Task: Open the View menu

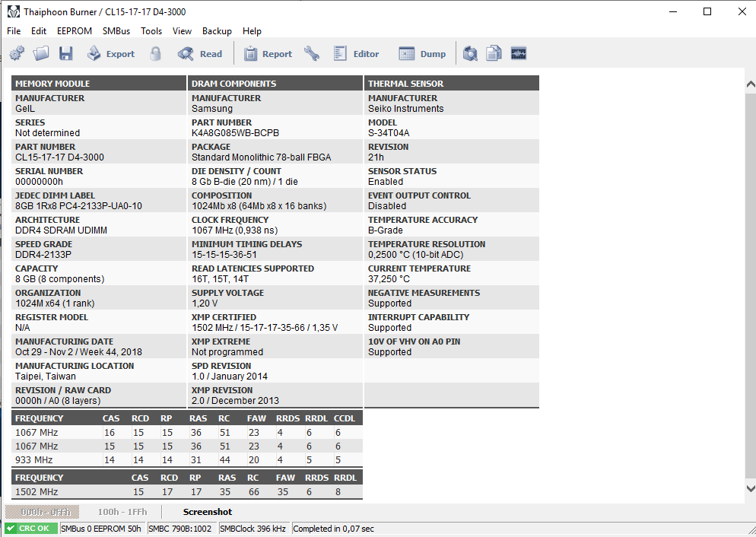Action: coord(182,31)
